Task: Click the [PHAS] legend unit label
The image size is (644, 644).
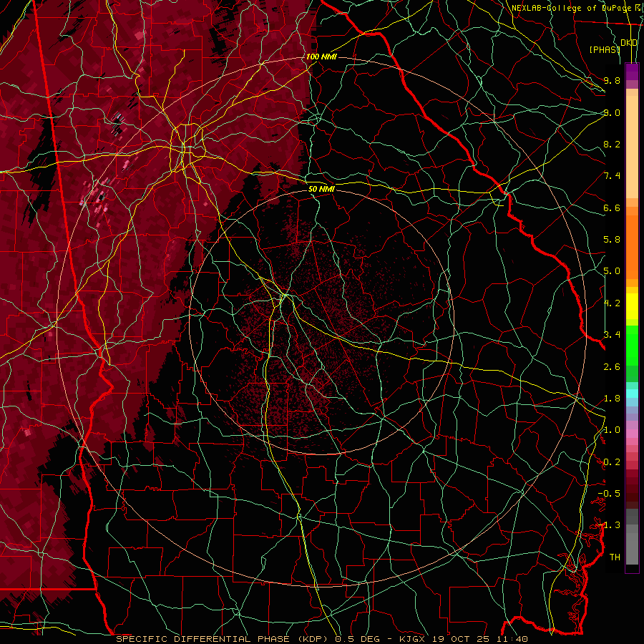Action: tap(605, 49)
